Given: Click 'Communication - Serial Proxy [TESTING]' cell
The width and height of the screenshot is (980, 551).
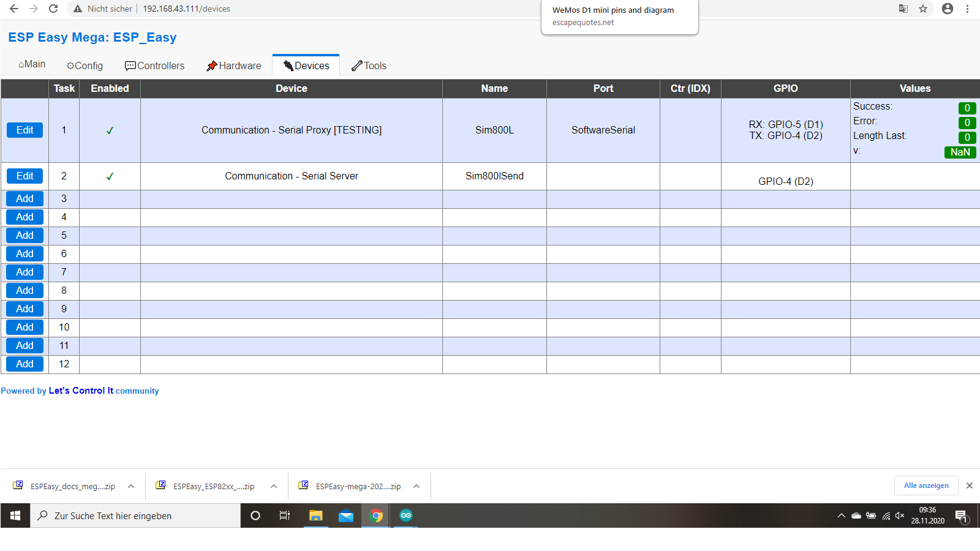Looking at the screenshot, I should pyautogui.click(x=292, y=130).
